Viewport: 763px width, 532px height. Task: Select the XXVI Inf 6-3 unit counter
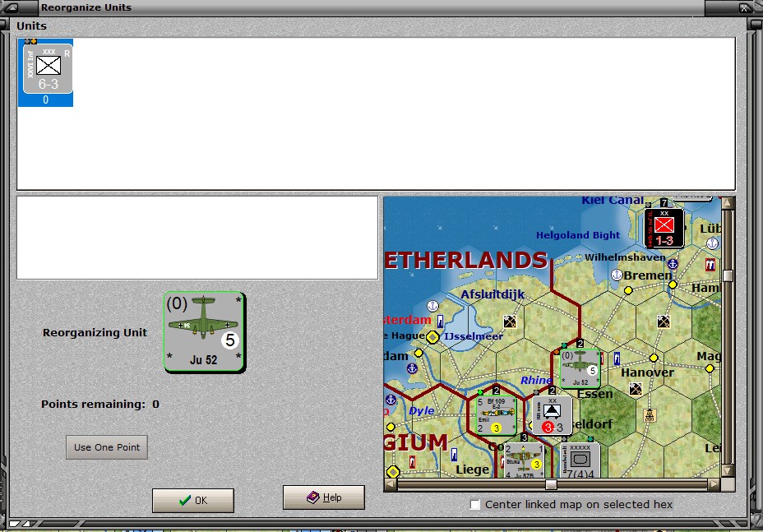pyautogui.click(x=46, y=72)
